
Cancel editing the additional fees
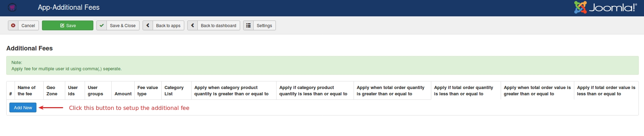(x=24, y=25)
